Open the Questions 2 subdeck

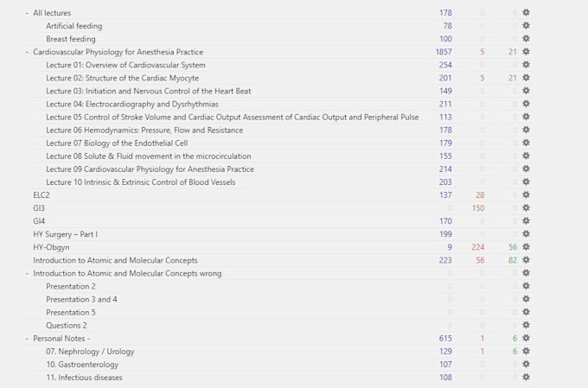click(x=67, y=325)
